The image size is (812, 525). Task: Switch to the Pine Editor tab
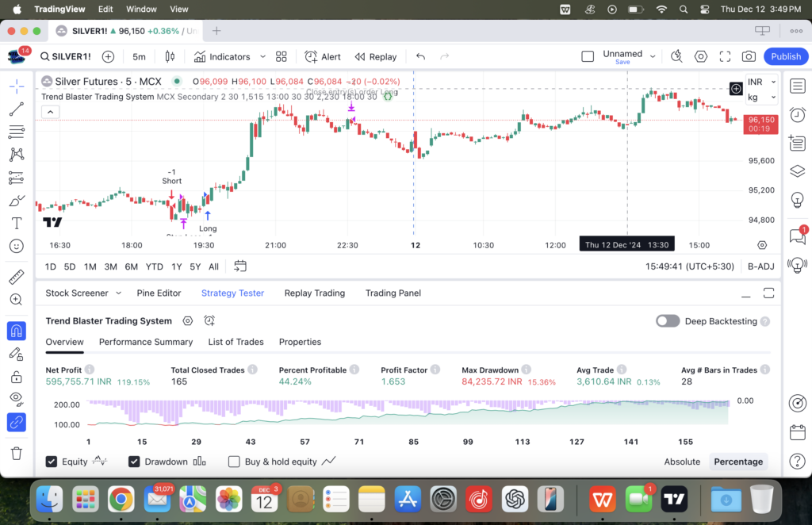tap(159, 293)
